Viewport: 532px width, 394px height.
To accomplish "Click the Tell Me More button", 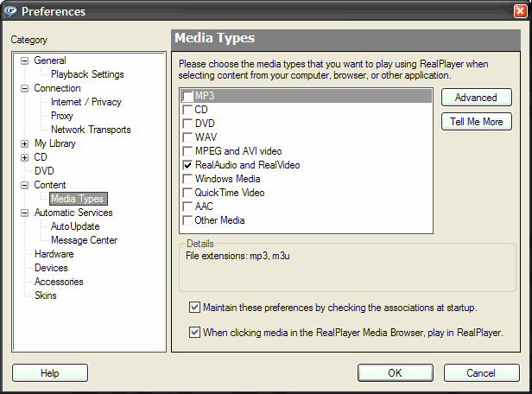I will 477,122.
